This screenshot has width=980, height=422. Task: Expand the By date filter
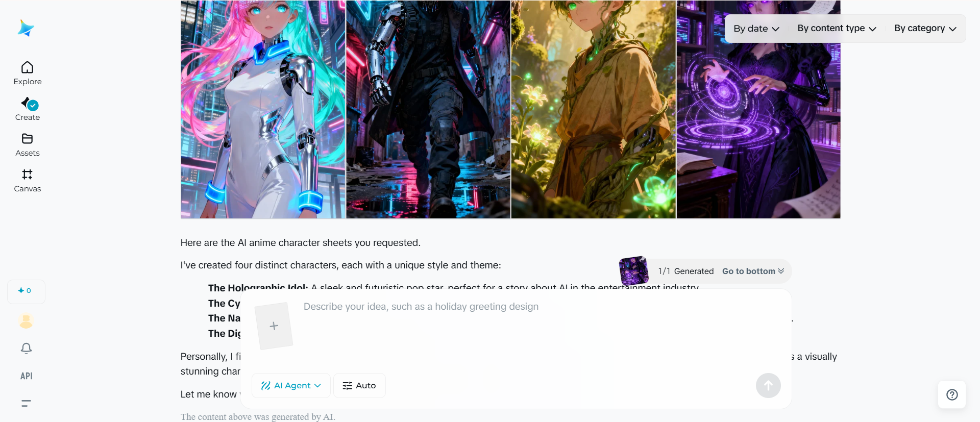tap(756, 29)
